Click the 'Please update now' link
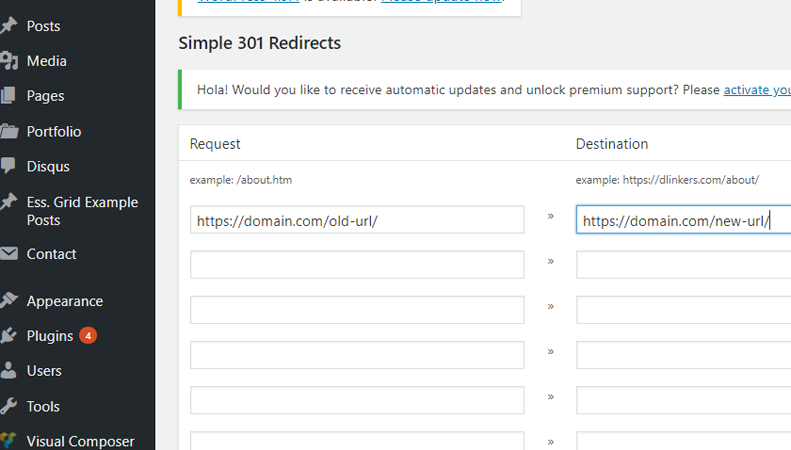Screen dimensions: 791x450 [x=441, y=1]
